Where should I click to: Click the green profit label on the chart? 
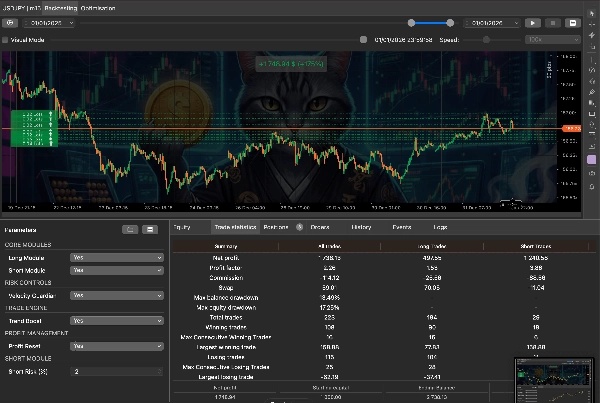tap(291, 64)
